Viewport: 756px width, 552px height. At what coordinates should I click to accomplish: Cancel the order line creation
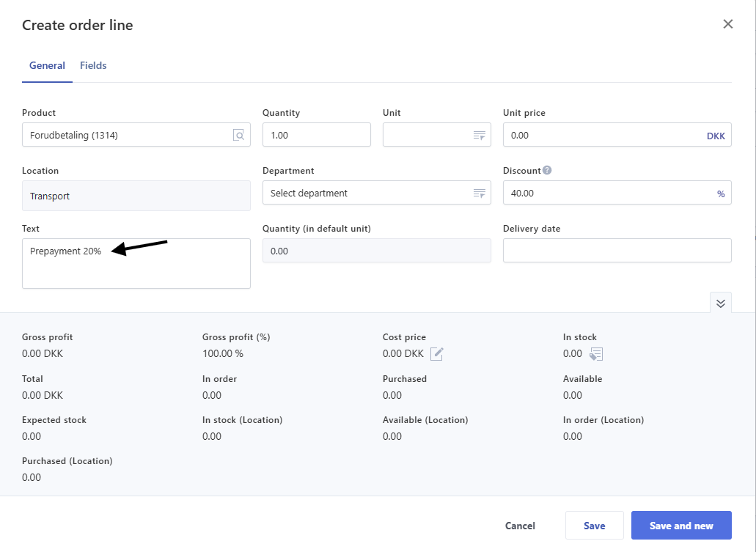coord(520,526)
